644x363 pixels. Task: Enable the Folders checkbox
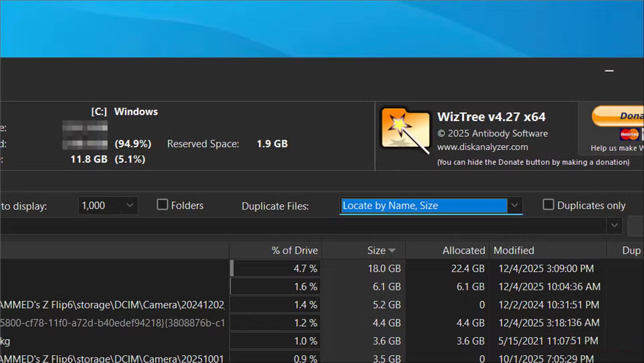click(162, 204)
